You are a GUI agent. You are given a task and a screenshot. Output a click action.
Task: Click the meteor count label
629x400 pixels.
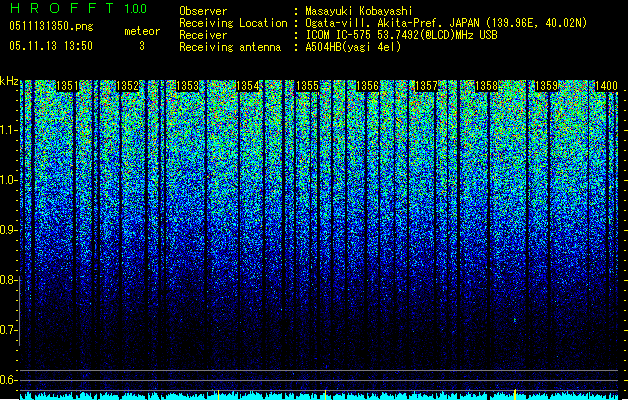pos(142,31)
